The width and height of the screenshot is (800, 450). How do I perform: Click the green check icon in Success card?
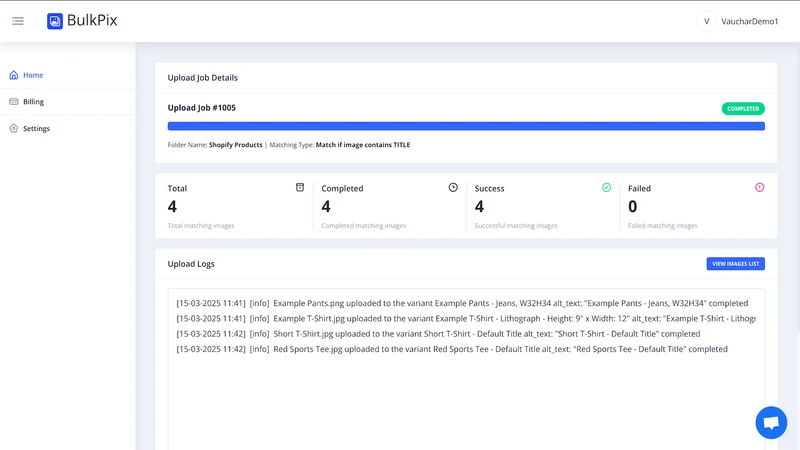[606, 188]
